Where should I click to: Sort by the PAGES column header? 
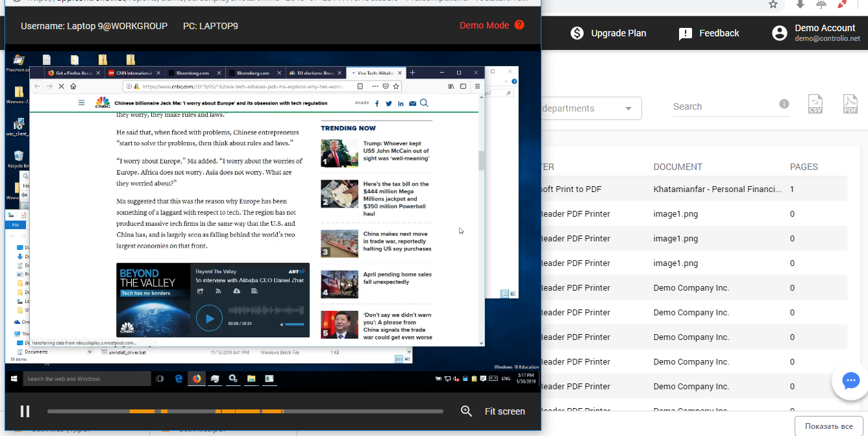804,167
